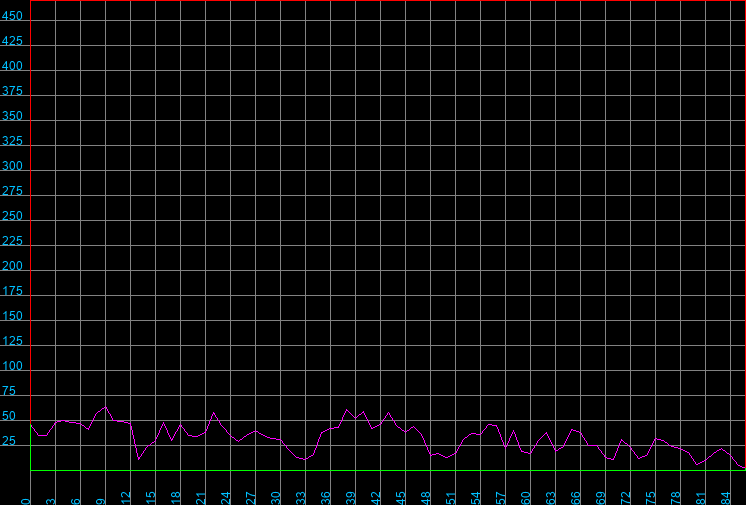Click the 21 horizontal axis label
Screen dimensions: 746x505
click(201, 498)
